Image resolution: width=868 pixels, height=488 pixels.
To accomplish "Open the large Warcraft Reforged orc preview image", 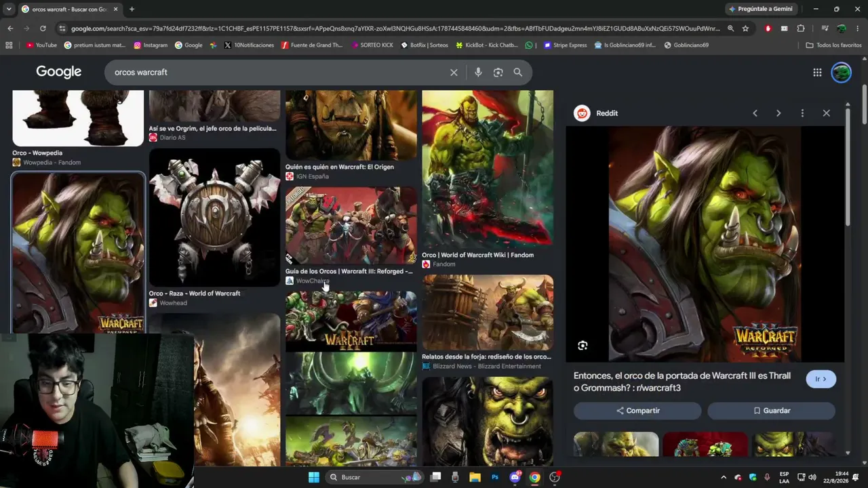I will (705, 244).
